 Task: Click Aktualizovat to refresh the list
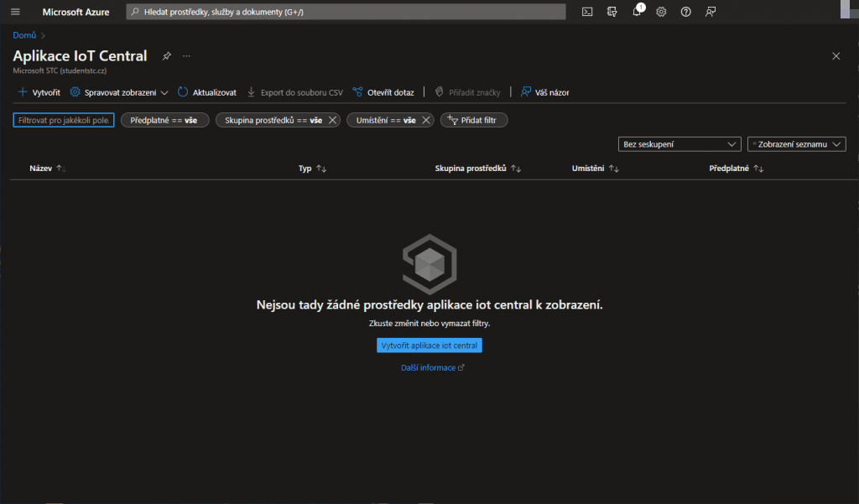[206, 92]
